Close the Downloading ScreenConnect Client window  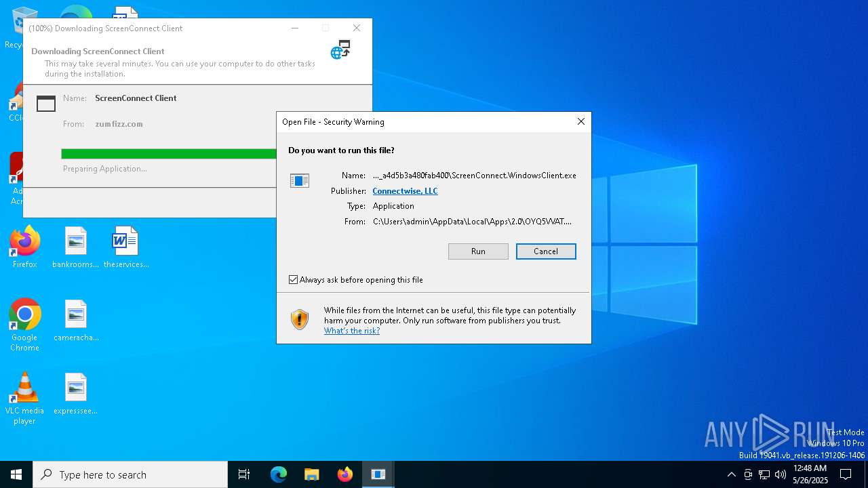[x=357, y=28]
